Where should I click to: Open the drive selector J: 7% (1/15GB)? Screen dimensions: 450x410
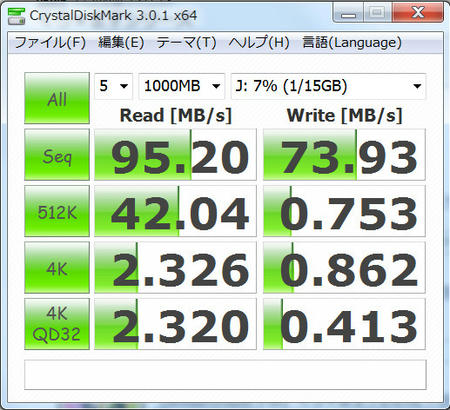(x=328, y=86)
